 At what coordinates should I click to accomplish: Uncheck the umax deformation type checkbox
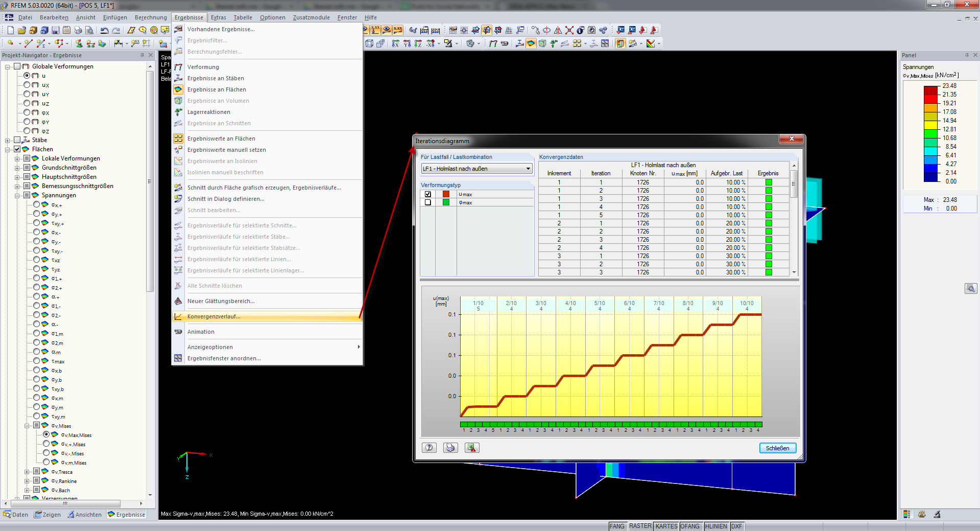(x=428, y=194)
